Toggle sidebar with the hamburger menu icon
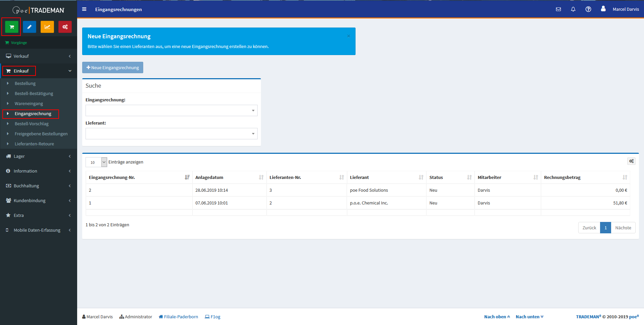Screen dimensions: 644x325 84,9
